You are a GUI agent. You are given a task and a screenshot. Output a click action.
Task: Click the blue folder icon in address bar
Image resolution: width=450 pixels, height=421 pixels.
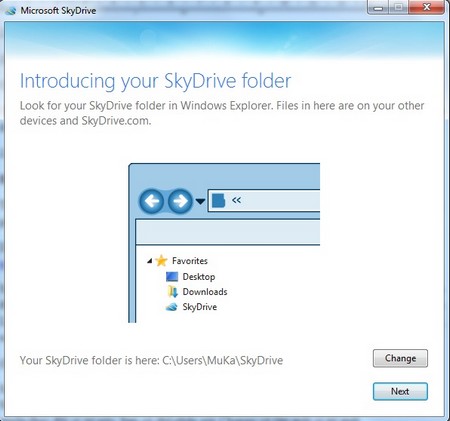tap(218, 201)
